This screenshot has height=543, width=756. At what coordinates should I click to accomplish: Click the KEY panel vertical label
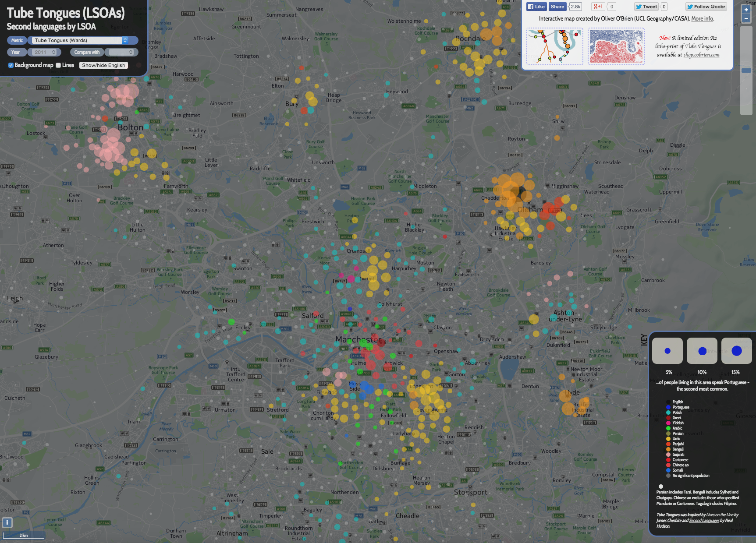tap(644, 340)
